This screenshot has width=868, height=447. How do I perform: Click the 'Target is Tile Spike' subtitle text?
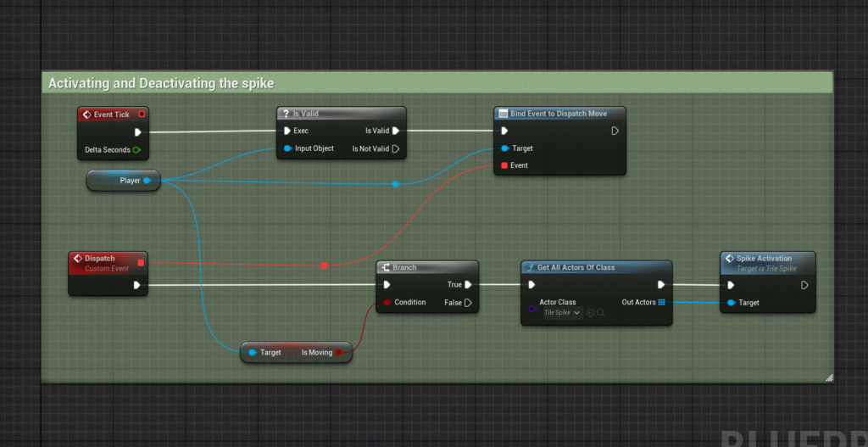point(766,269)
